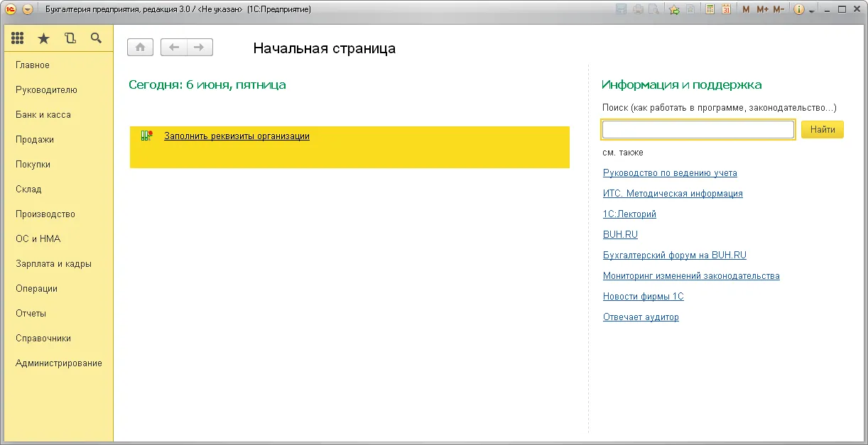Image resolution: width=868 pixels, height=445 pixels.
Task: Open the favorites panel via star icon
Action: (43, 38)
